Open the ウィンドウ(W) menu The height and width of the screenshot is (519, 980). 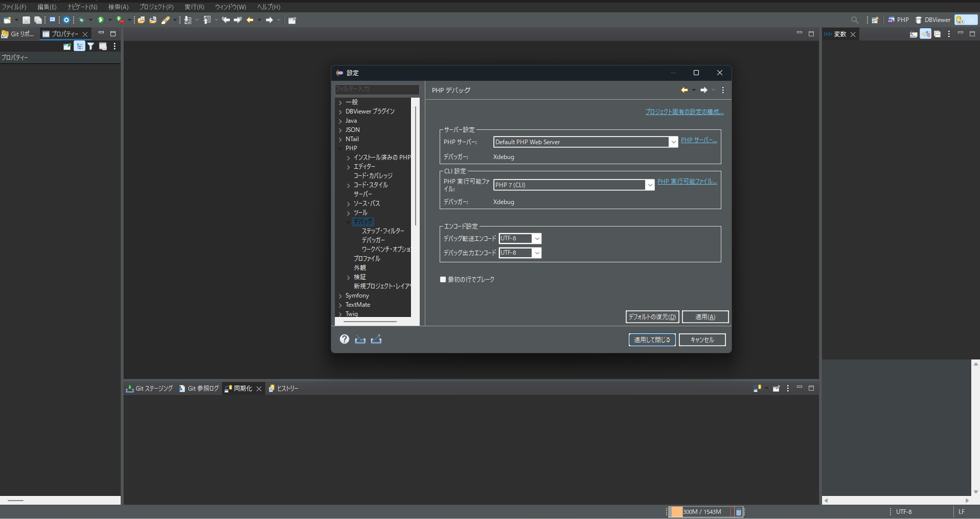pos(230,7)
